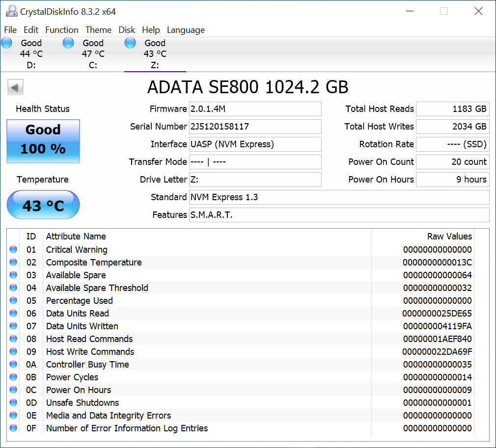Click the CrystalDiskInfo app icon in title bar

pyautogui.click(x=11, y=11)
